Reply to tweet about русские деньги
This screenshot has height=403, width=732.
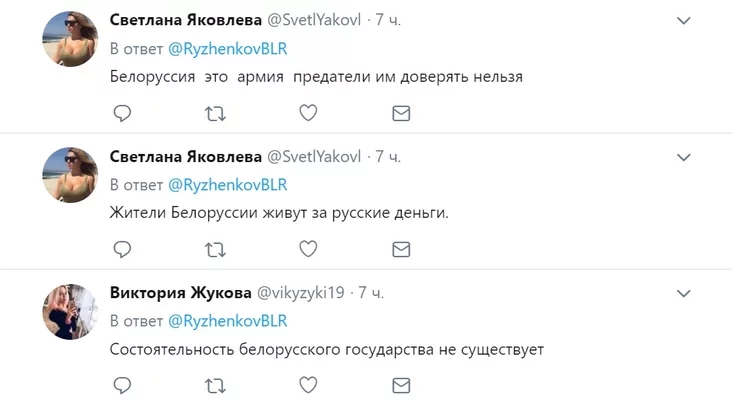(x=122, y=249)
